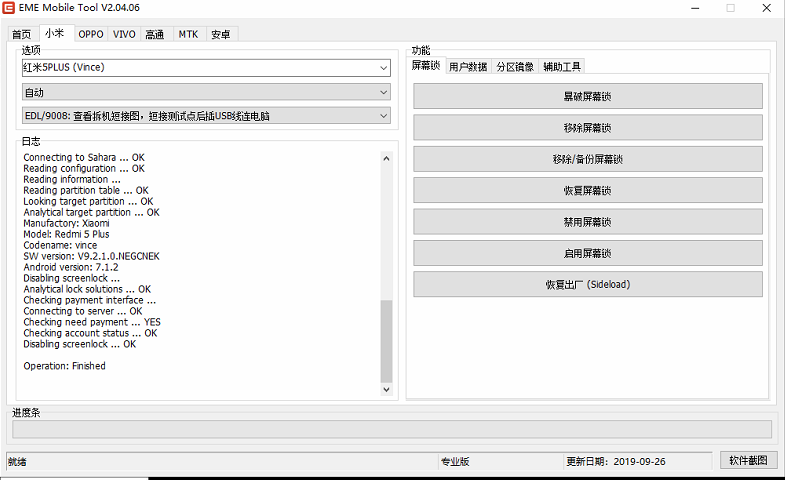The image size is (785, 480).
Task: Click log line 'Checking need payment ... YES'
Action: pos(92,322)
